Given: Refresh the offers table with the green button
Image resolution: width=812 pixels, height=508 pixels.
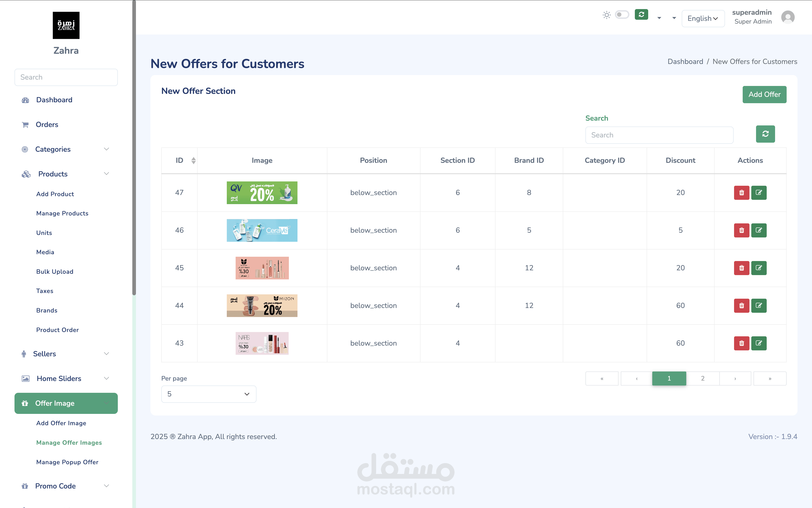Looking at the screenshot, I should click(765, 134).
